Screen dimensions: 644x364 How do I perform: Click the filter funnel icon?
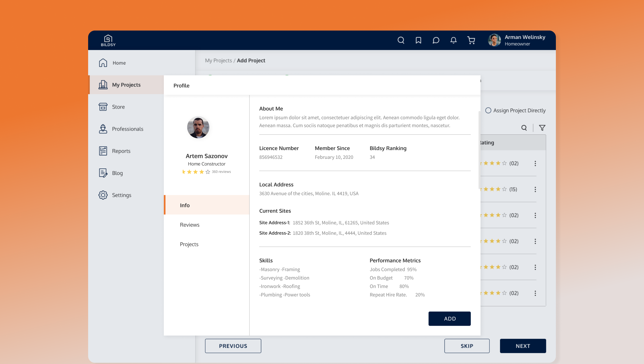coord(542,128)
